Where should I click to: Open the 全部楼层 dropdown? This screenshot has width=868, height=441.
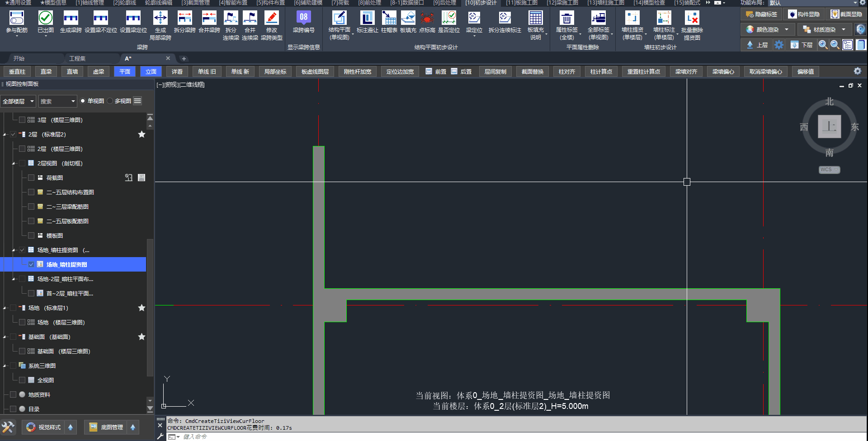tap(18, 101)
